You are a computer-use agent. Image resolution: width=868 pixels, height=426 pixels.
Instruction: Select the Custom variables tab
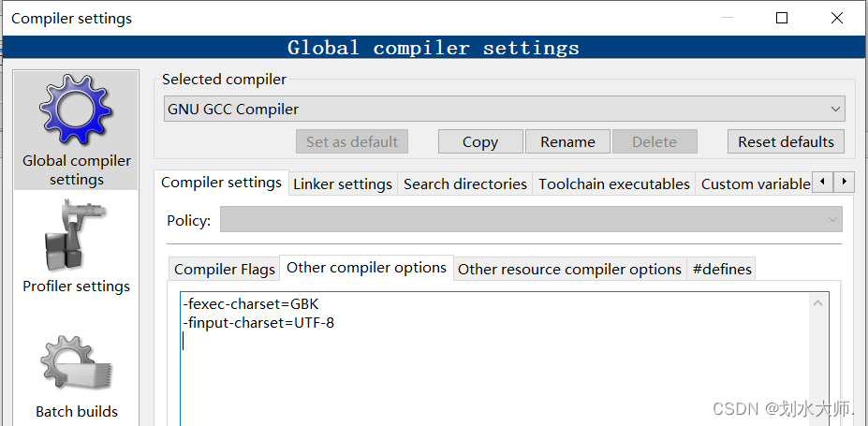(x=755, y=184)
